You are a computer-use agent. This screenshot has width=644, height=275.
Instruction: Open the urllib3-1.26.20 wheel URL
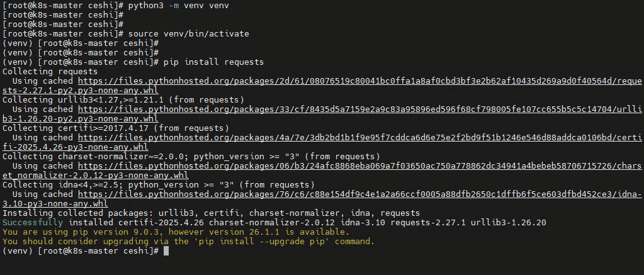pos(359,109)
